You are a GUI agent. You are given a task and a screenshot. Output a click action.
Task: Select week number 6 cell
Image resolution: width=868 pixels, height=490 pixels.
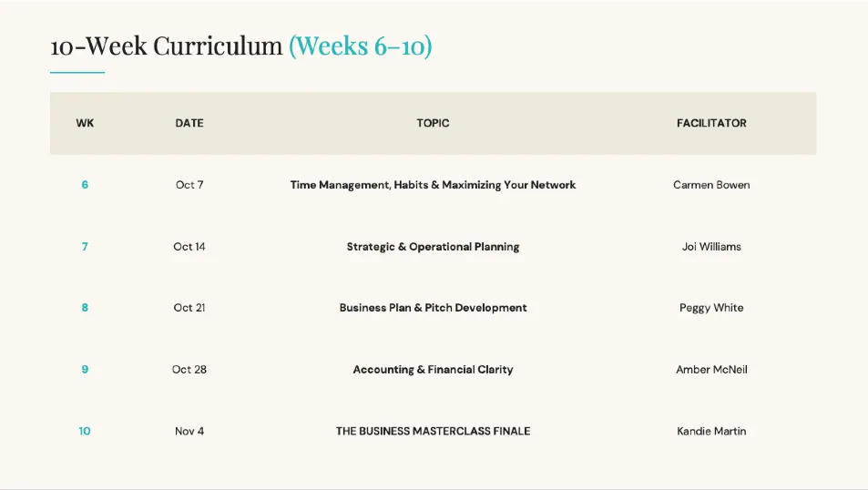(85, 185)
